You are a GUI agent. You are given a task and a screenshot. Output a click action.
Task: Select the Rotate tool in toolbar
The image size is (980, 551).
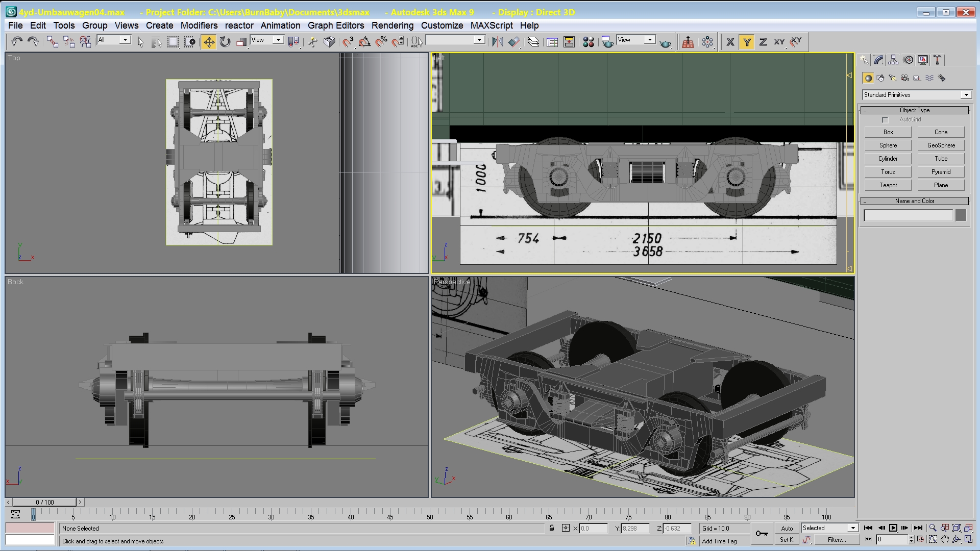click(225, 42)
